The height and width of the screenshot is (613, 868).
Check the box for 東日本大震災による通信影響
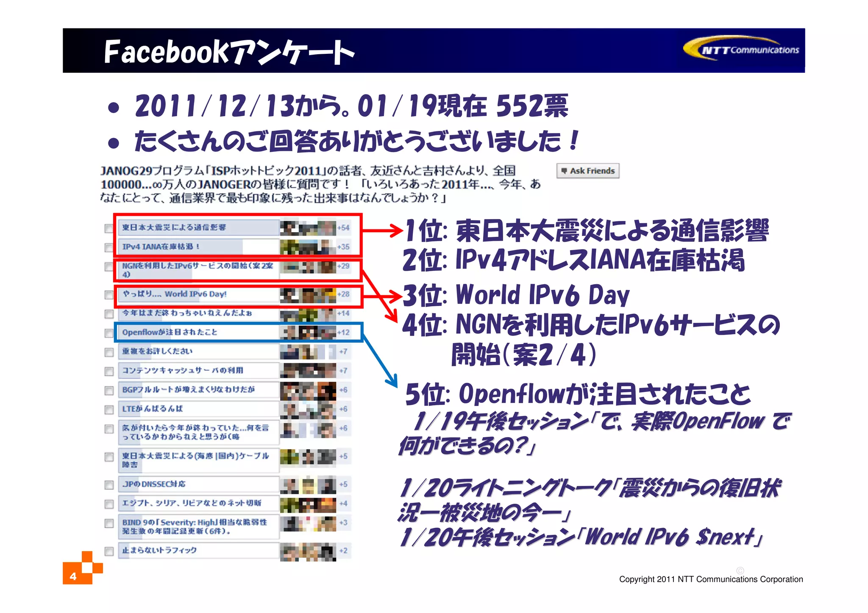point(109,228)
